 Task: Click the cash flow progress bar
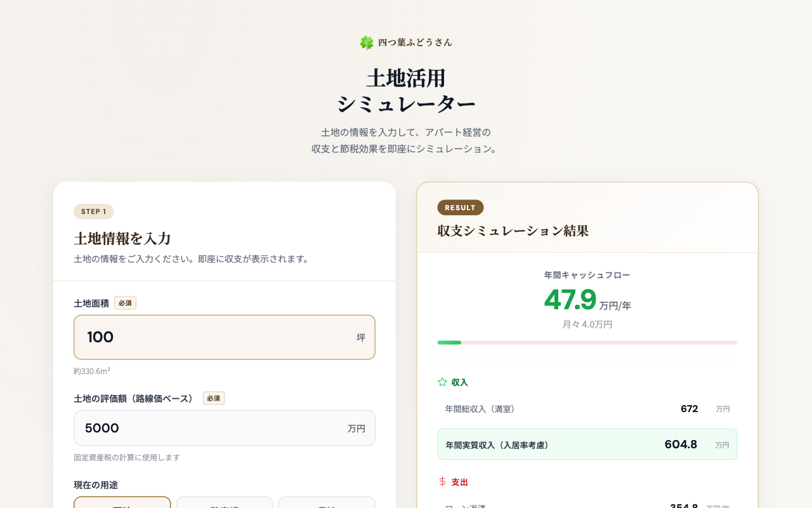tap(587, 342)
